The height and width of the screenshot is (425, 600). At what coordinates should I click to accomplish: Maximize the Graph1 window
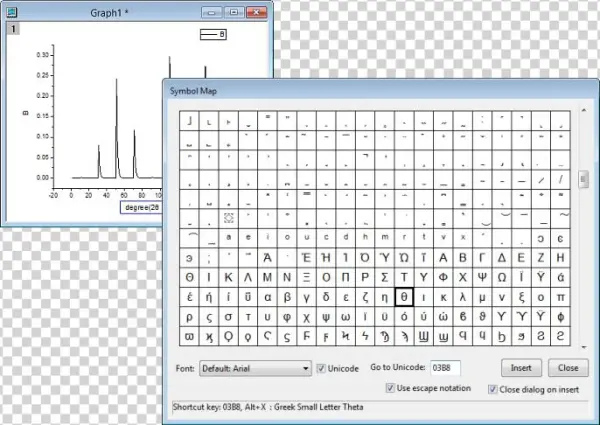(x=234, y=12)
